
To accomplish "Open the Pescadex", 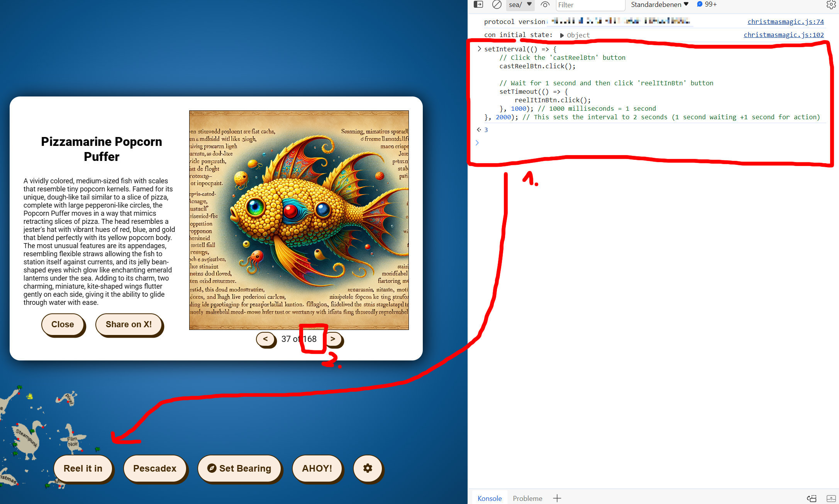I will point(154,468).
